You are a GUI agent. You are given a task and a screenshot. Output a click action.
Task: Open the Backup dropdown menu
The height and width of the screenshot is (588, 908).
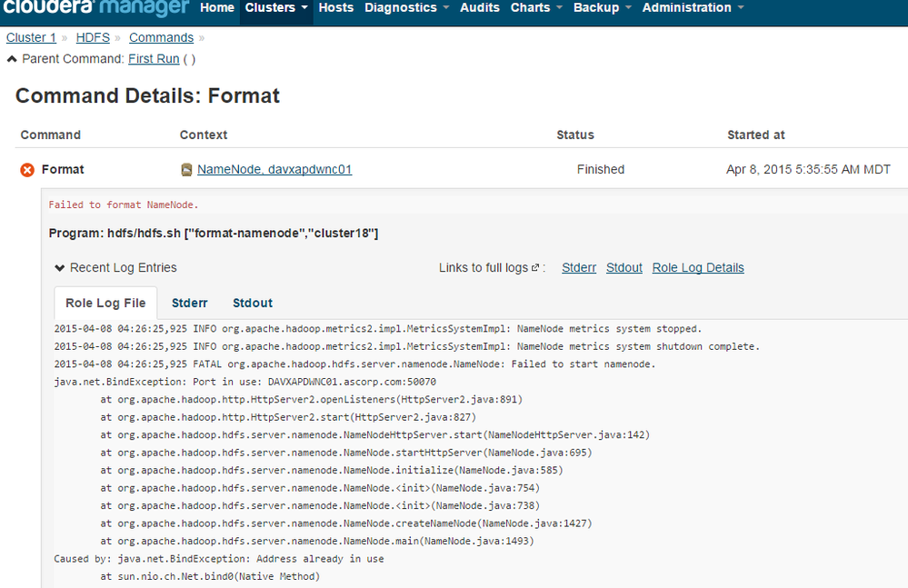pos(602,8)
